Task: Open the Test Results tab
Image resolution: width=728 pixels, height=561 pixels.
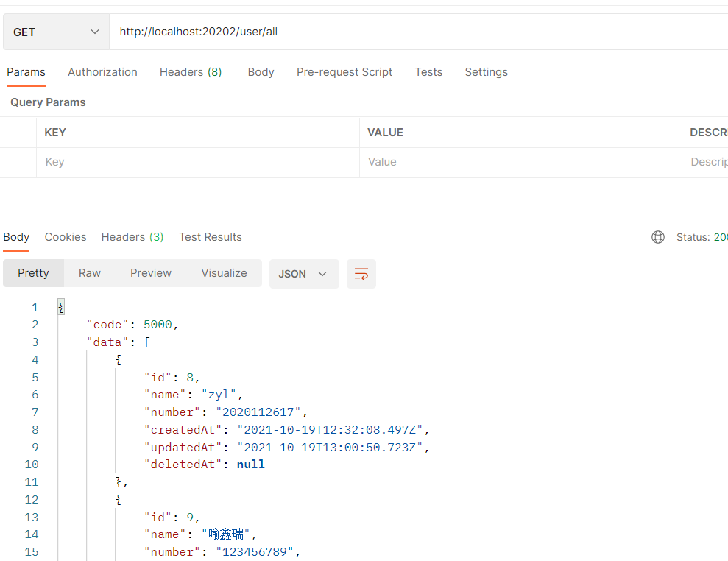Action: point(211,237)
